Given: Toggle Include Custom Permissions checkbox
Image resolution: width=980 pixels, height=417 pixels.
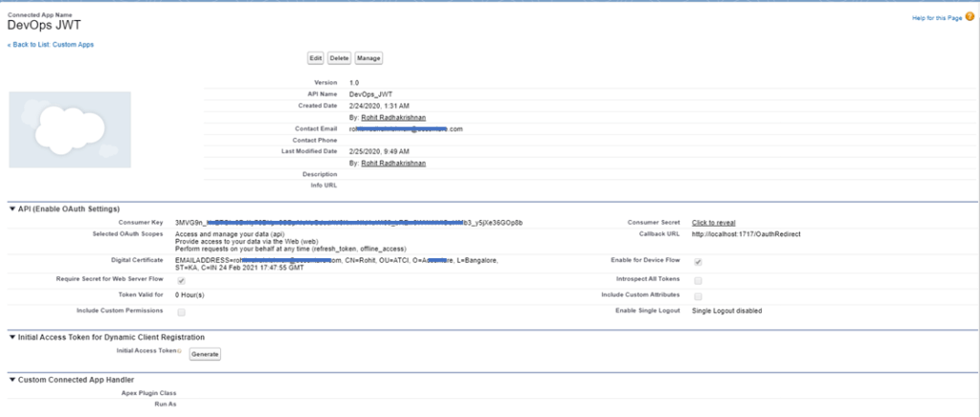Looking at the screenshot, I should [x=181, y=312].
